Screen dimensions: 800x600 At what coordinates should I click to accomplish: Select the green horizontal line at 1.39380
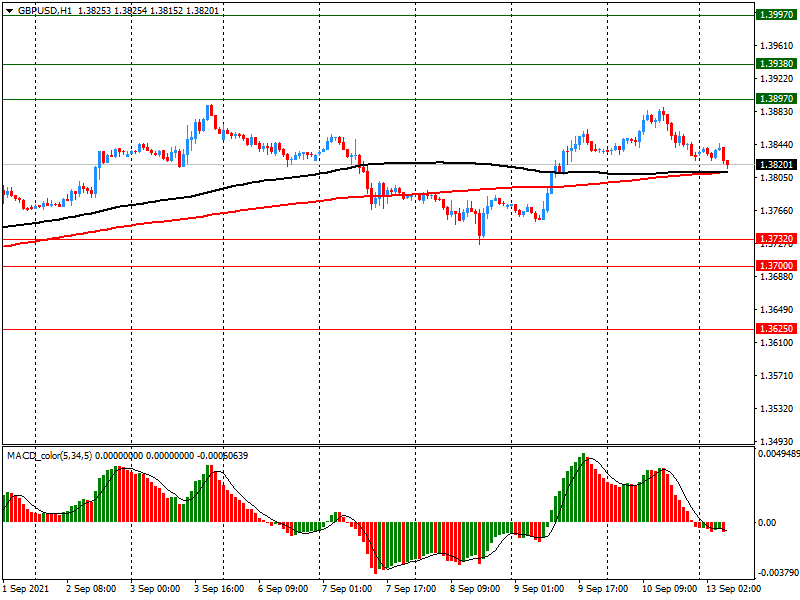click(378, 64)
